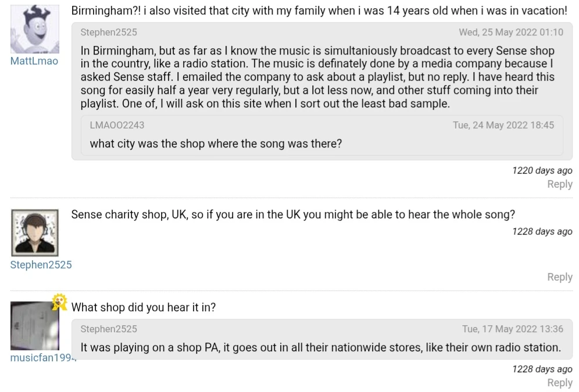
Task: Click the nested quote asking what city
Action: pos(216,143)
